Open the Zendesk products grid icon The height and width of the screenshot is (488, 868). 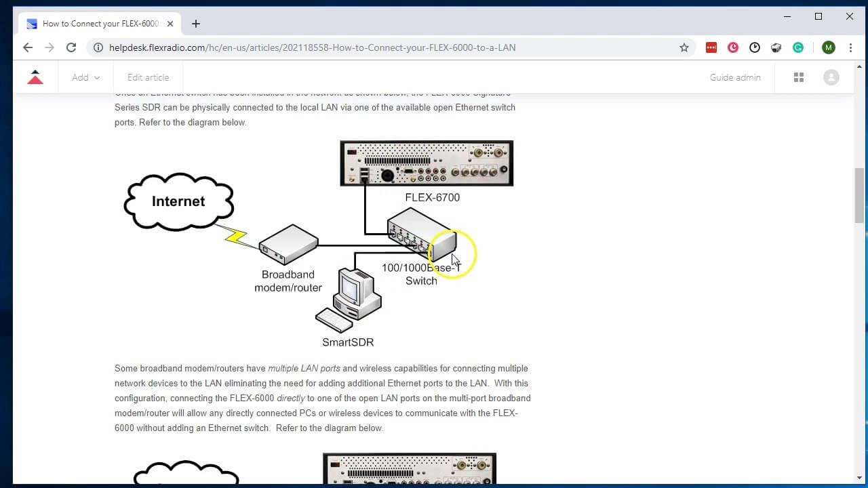pos(799,77)
